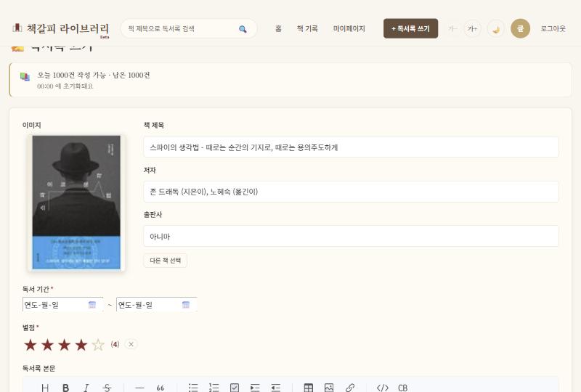Click the 책 제목 input field
The width and height of the screenshot is (581, 392).
[x=351, y=147]
